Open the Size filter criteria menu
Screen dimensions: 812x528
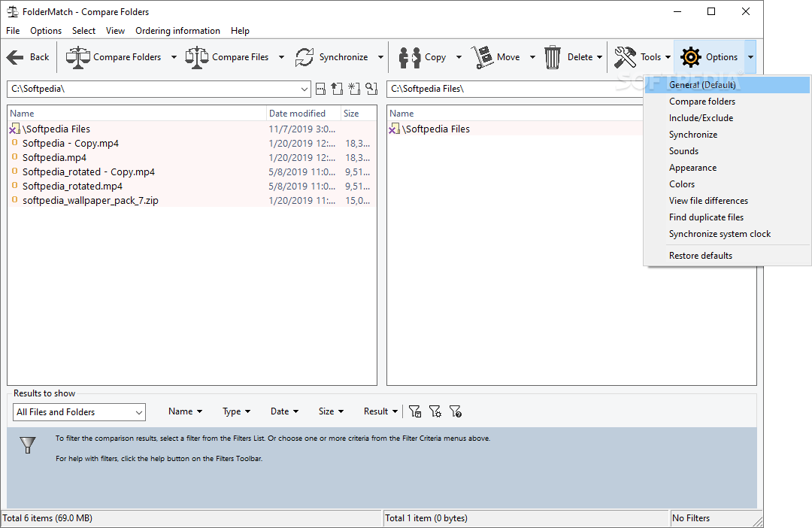[331, 411]
